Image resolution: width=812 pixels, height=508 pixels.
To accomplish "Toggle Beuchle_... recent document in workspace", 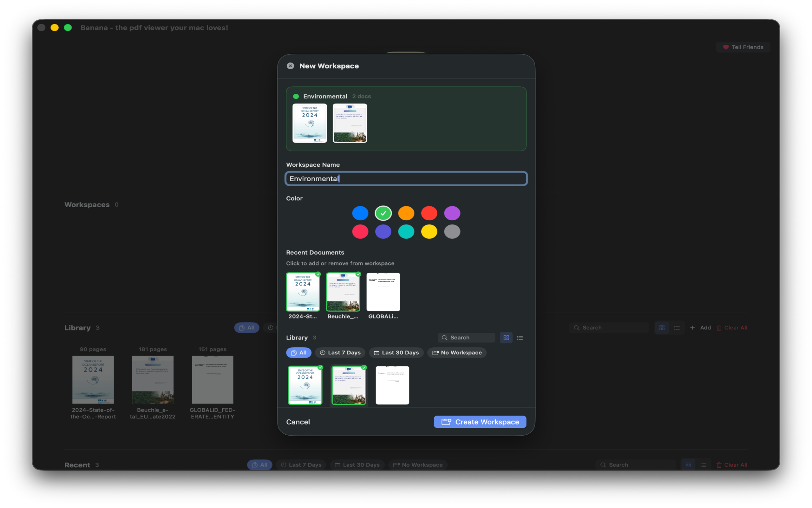I will (x=343, y=292).
